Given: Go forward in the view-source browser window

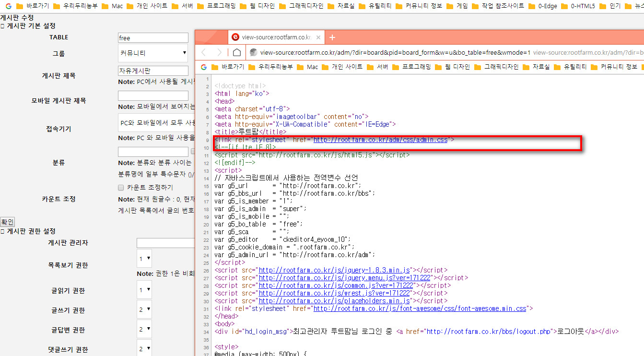Looking at the screenshot, I should (x=220, y=52).
